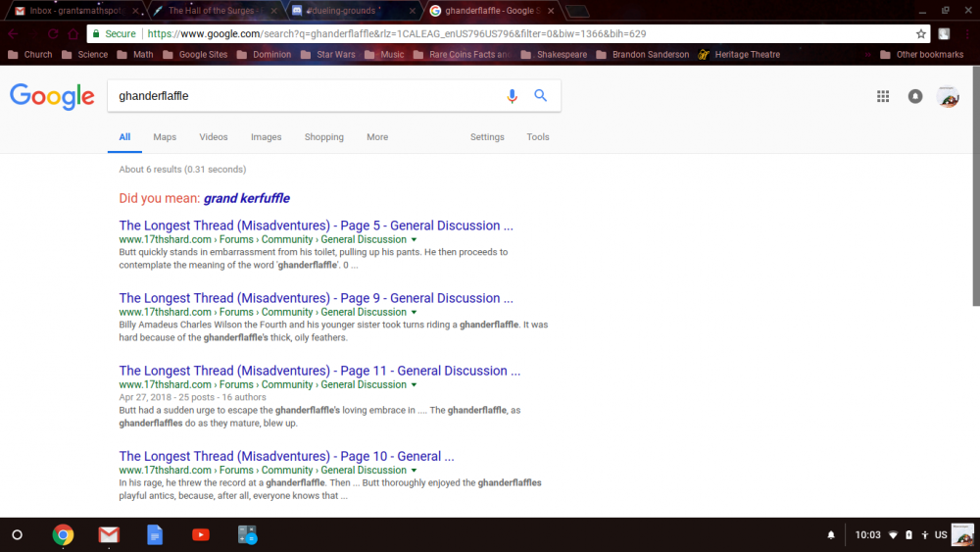Click the voice search microphone icon
The width and height of the screenshot is (980, 552).
pyautogui.click(x=512, y=96)
